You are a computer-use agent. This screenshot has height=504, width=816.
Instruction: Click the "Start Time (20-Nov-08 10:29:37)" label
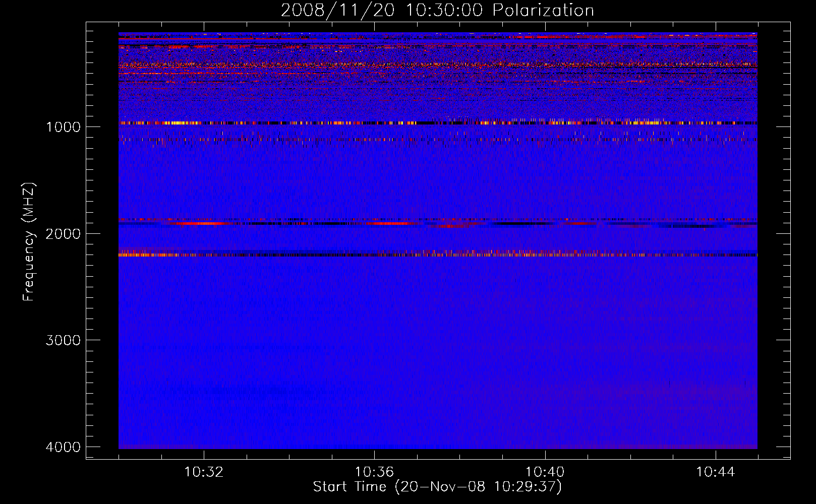(x=437, y=487)
